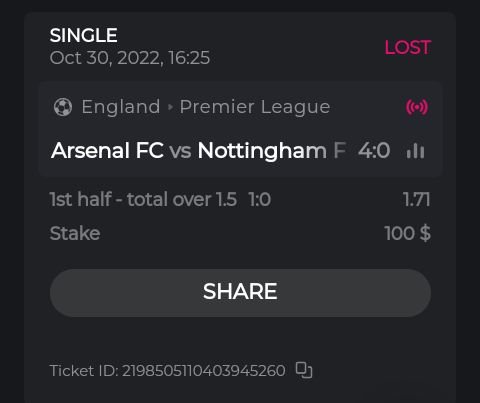480x403 pixels.
Task: Click the SINGLE bet type heading
Action: 84,35
